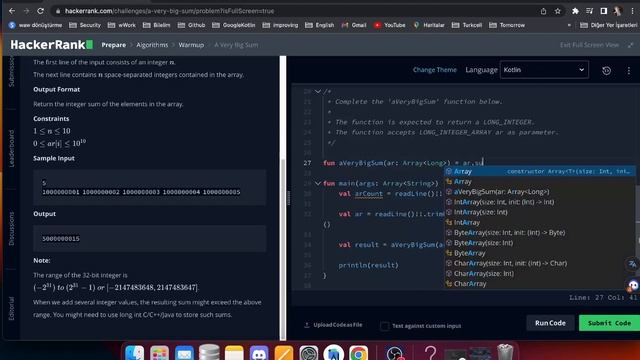Click the share icon in the address bar
The height and width of the screenshot is (360, 640).
(543, 11)
